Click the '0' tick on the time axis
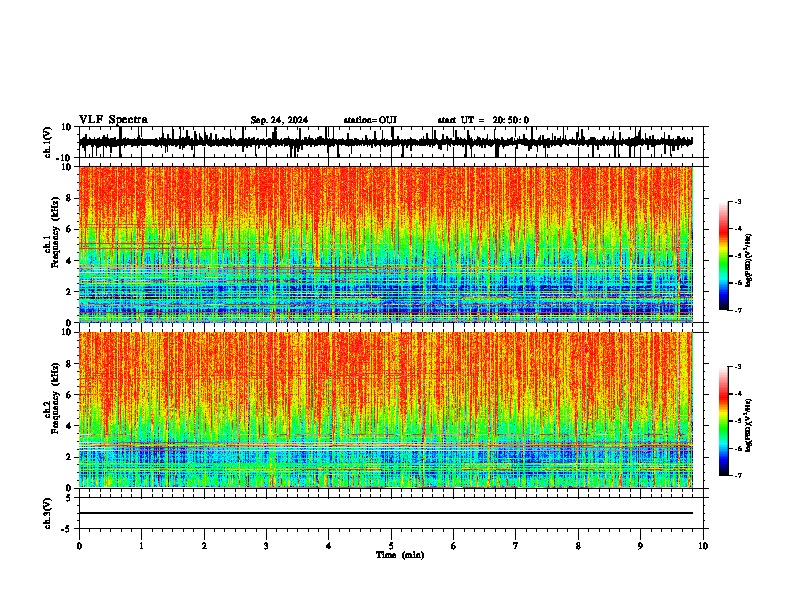The image size is (792, 612). click(x=79, y=546)
